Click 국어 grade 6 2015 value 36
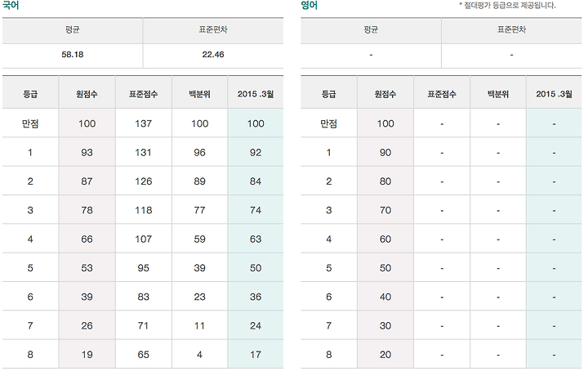 point(256,297)
